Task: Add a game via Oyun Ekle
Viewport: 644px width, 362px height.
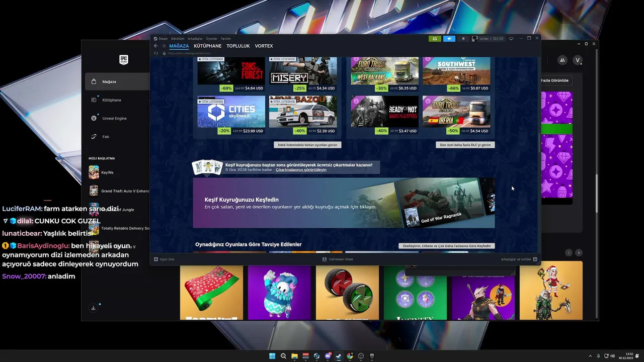Action: (x=164, y=259)
